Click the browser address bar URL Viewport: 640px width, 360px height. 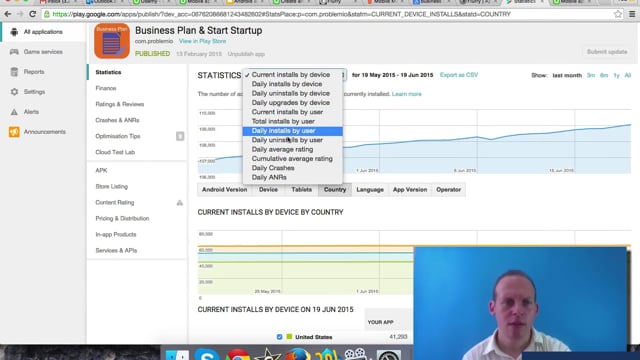[281, 14]
